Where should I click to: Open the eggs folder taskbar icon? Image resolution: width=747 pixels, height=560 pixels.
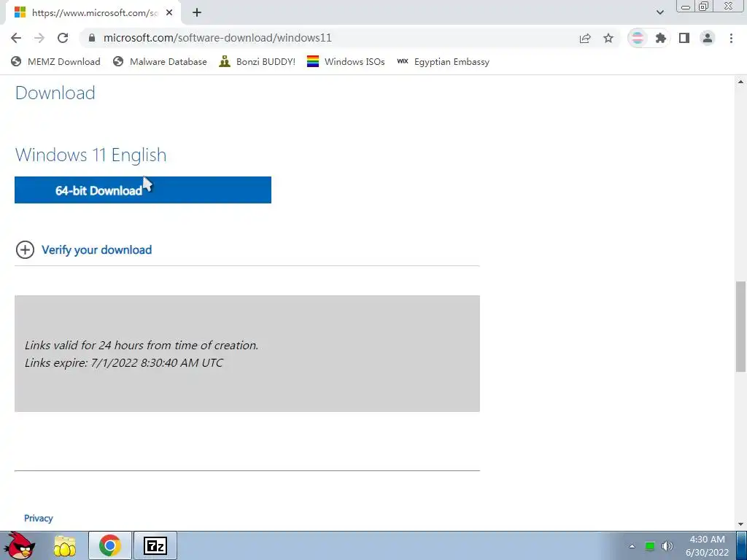pos(64,545)
